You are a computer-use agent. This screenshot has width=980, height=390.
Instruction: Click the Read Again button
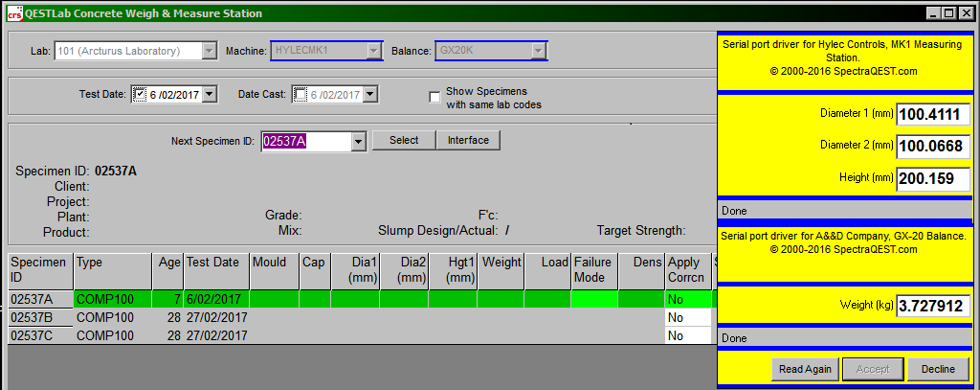pos(805,369)
